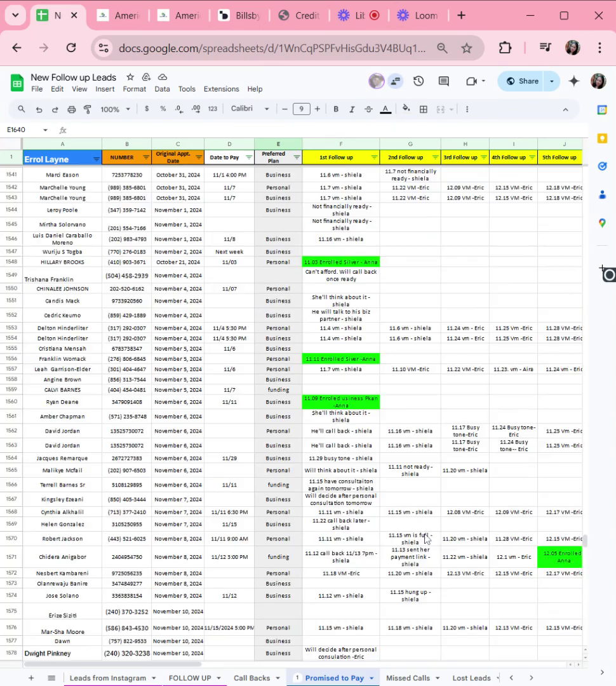
Task: Open the fill color picker
Action: [x=406, y=109]
